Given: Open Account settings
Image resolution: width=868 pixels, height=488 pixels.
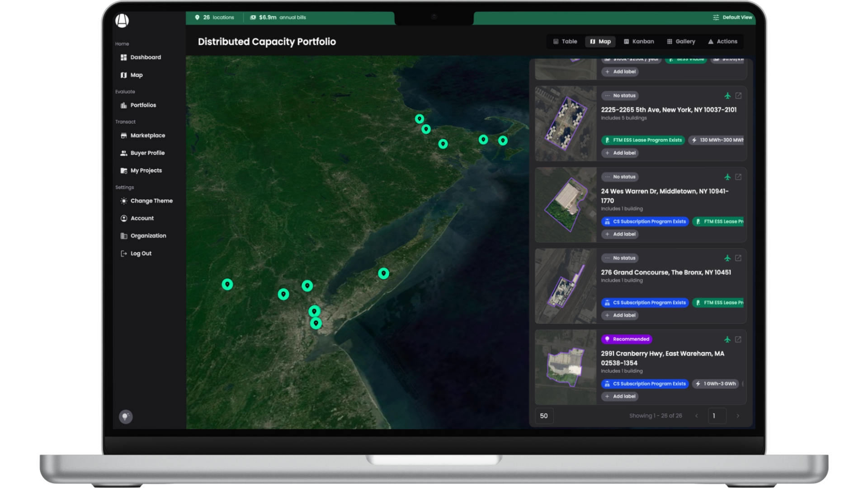Looking at the screenshot, I should pyautogui.click(x=137, y=218).
